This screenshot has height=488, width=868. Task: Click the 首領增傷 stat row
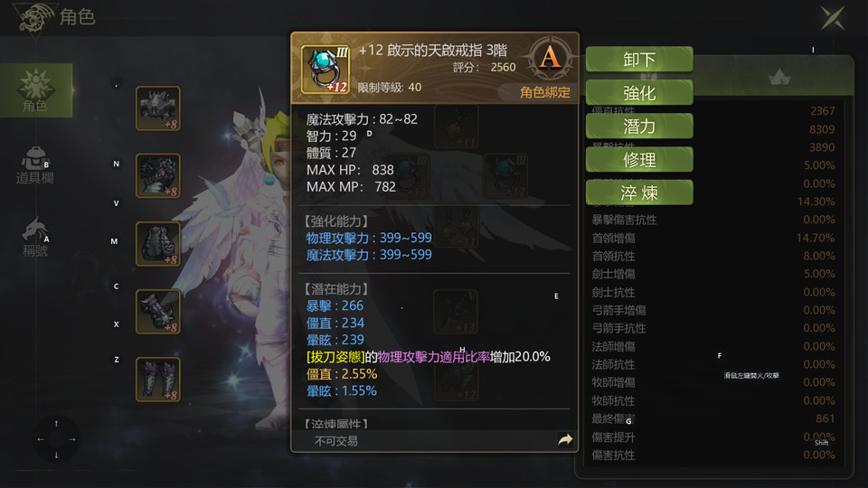(x=713, y=238)
